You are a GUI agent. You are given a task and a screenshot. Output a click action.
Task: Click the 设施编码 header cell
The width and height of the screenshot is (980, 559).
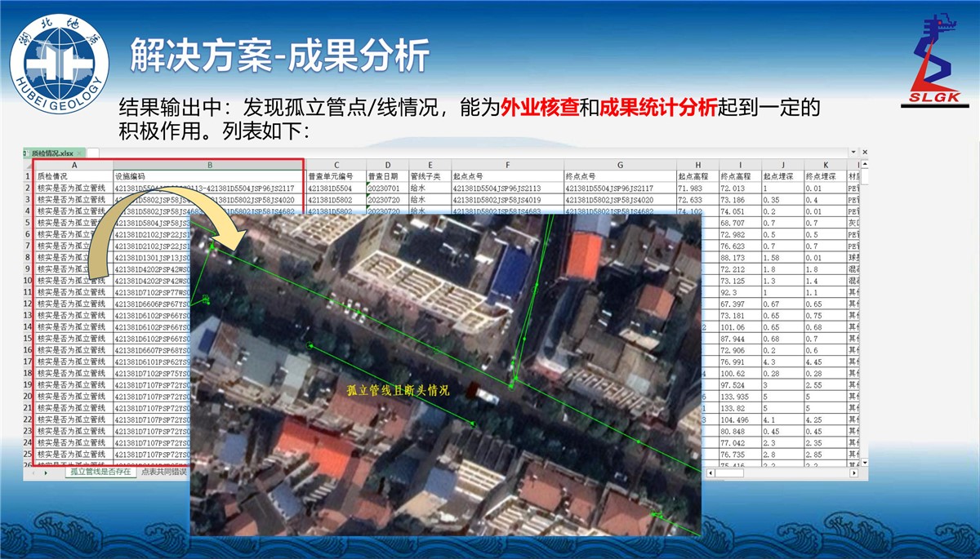coord(209,175)
